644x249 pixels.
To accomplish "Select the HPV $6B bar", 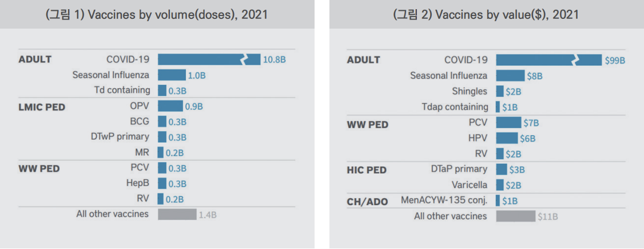I will click(507, 138).
